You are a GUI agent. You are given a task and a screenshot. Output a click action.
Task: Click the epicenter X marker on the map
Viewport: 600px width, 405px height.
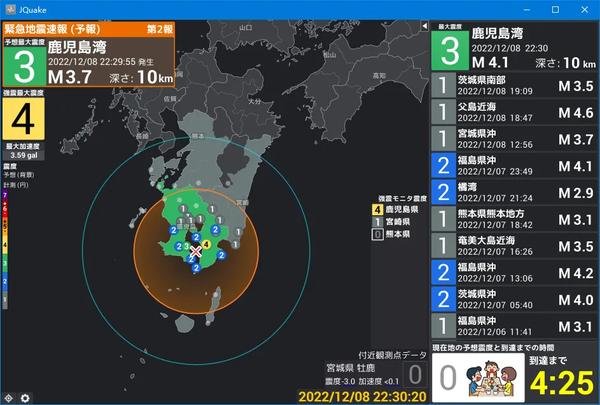196,251
